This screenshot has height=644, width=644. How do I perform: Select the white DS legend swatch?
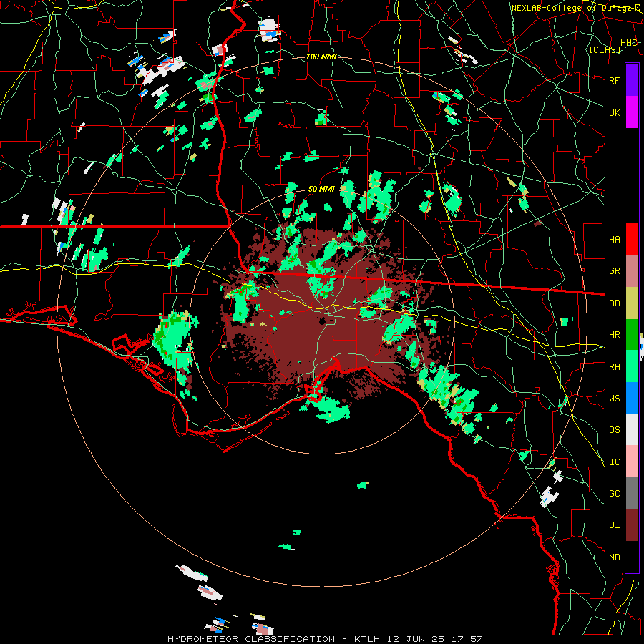coord(632,430)
